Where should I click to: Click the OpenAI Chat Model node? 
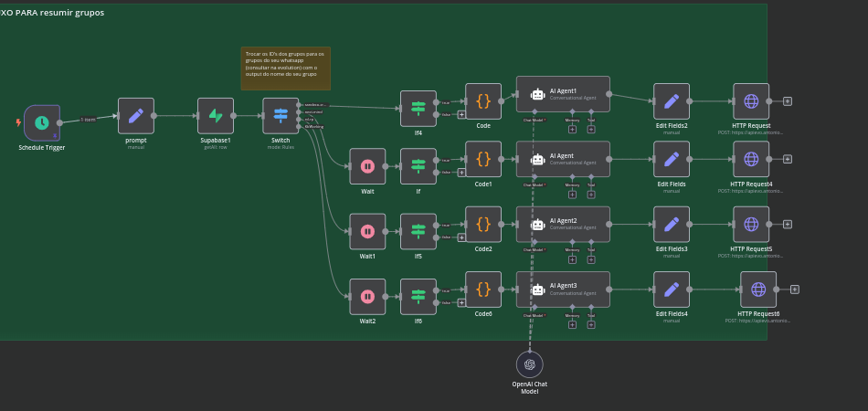coord(529,364)
